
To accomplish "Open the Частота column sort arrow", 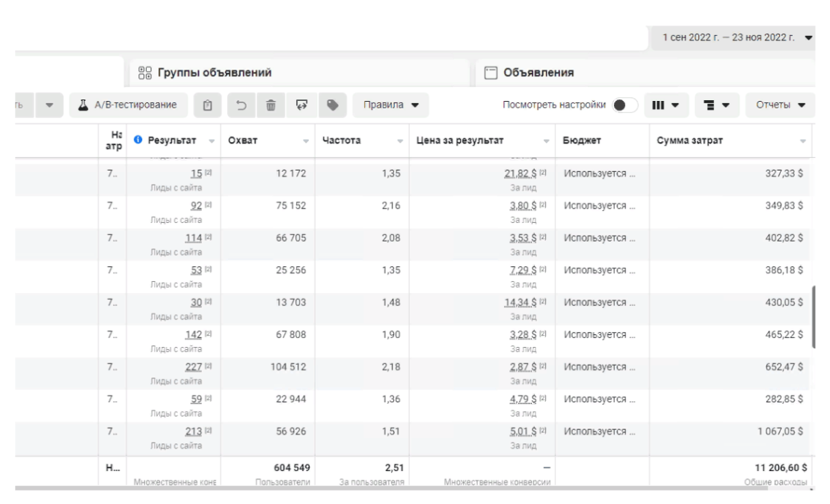I will click(400, 141).
